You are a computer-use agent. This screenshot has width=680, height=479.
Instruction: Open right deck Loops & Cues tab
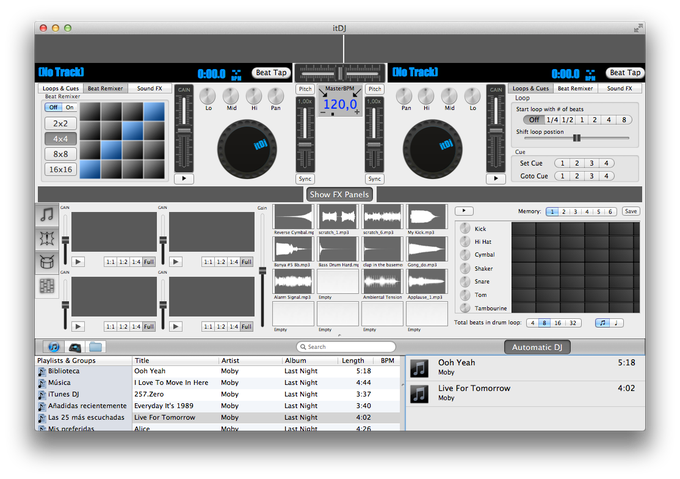(x=530, y=88)
